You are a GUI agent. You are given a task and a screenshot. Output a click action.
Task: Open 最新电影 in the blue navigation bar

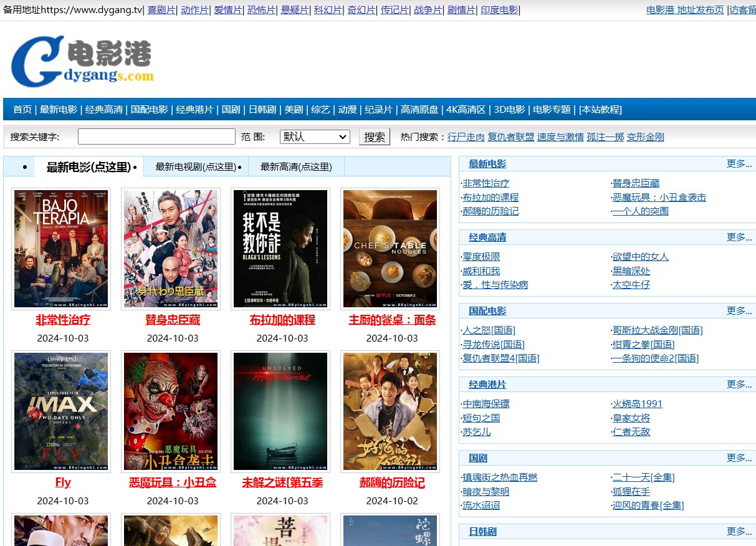pyautogui.click(x=59, y=110)
